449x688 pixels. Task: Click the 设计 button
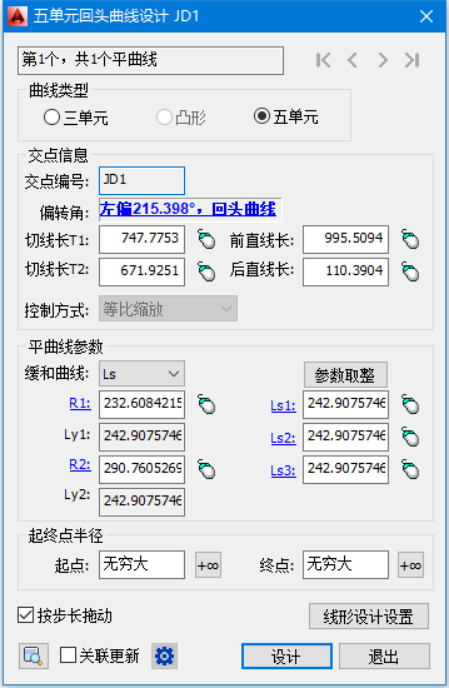[287, 656]
